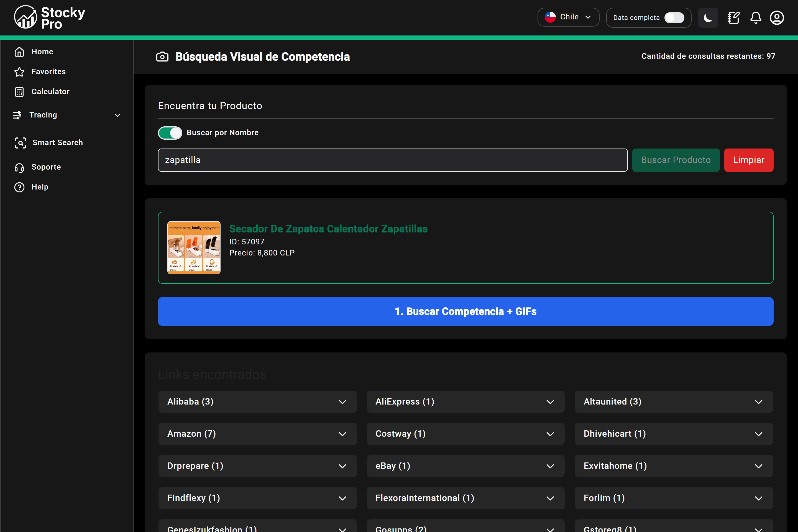Expand the Amazon (7) links
The image size is (798, 532).
tap(257, 434)
